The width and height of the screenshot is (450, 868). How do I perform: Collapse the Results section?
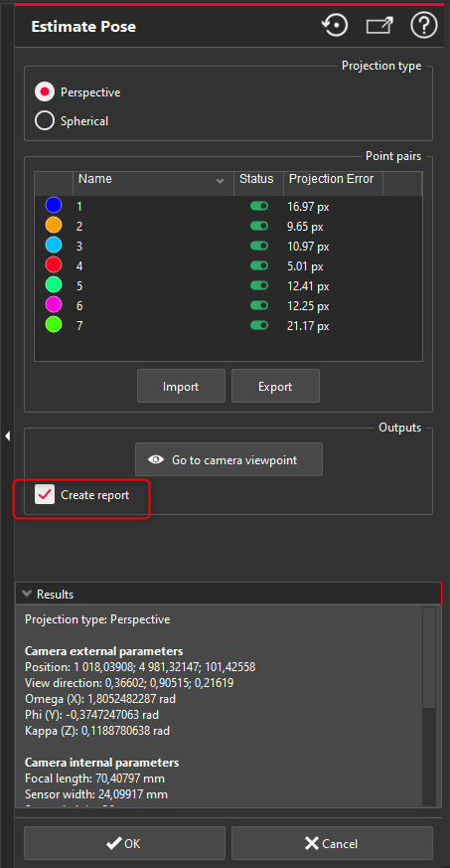tap(27, 594)
